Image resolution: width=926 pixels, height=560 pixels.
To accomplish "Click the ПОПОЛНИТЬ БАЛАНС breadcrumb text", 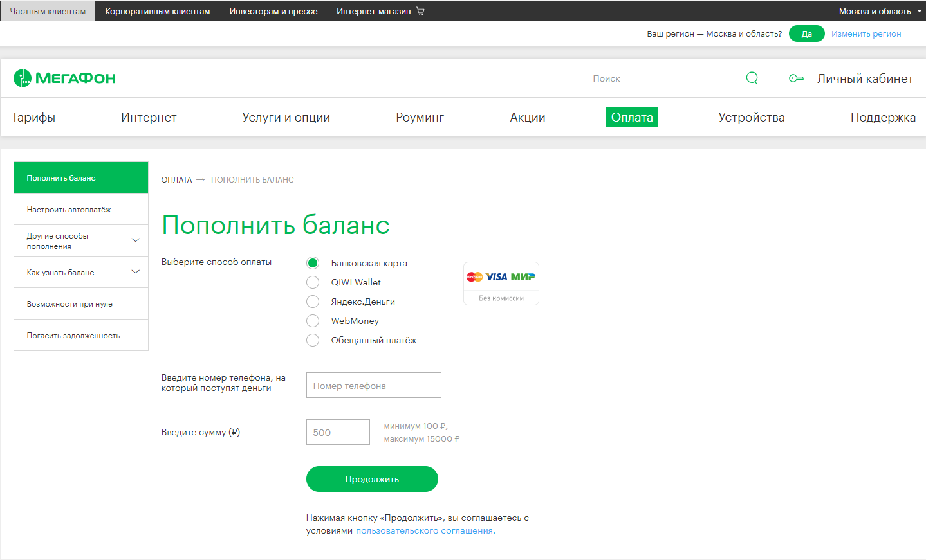I will click(252, 180).
